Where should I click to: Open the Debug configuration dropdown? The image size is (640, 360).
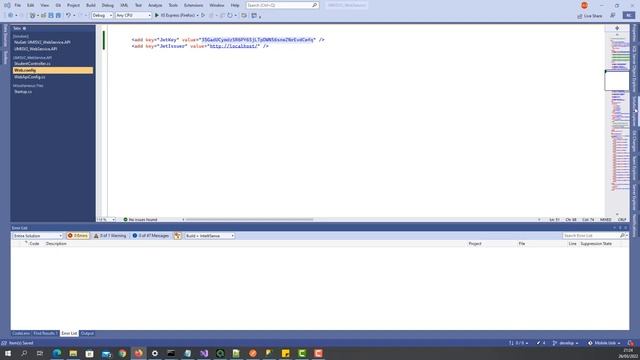[102, 15]
